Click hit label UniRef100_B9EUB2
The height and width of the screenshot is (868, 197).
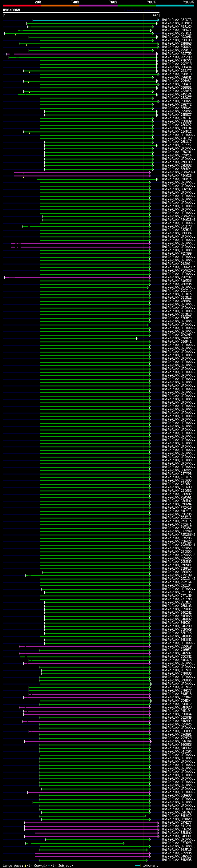177,165
